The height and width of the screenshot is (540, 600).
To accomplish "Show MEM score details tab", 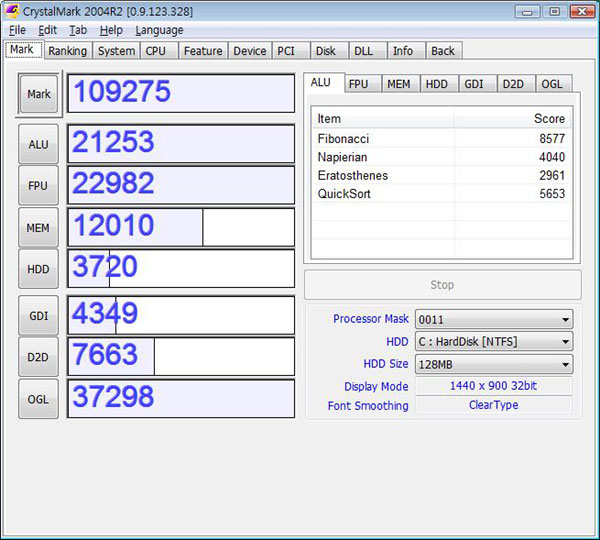I will (399, 84).
